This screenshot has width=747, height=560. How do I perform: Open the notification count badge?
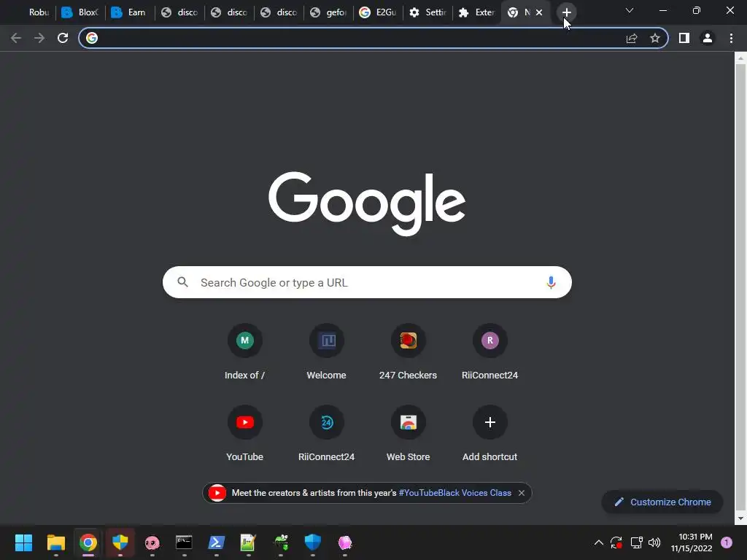(727, 542)
